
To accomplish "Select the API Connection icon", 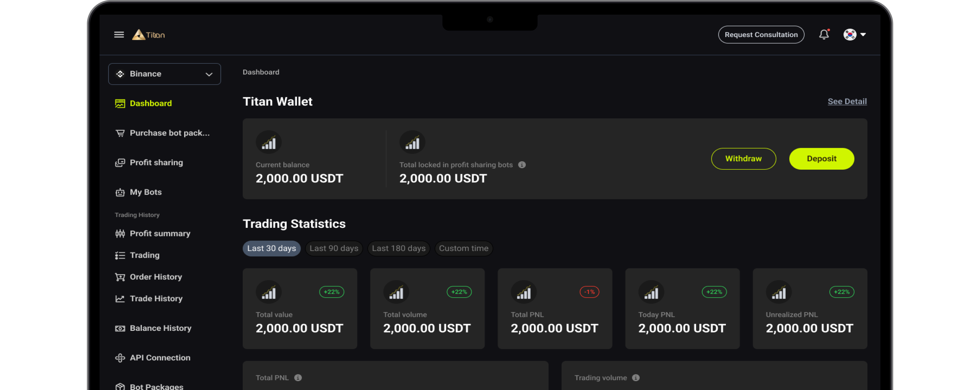I will 120,357.
